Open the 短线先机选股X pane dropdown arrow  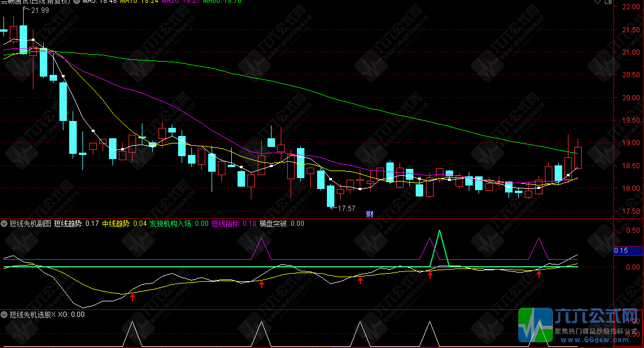4,315
